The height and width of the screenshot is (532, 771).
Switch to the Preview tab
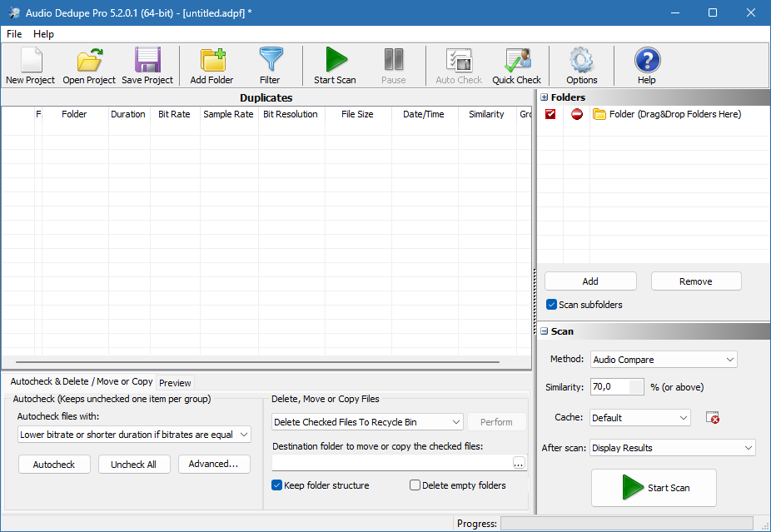[175, 383]
